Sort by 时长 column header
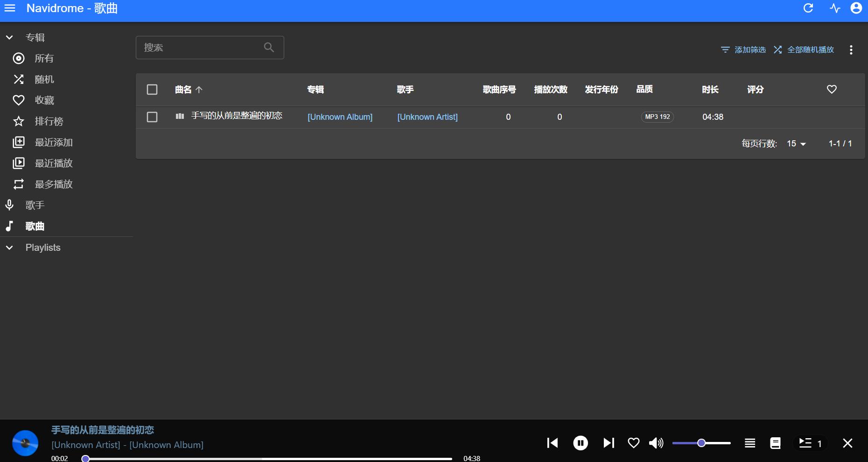The image size is (868, 462). [x=710, y=90]
